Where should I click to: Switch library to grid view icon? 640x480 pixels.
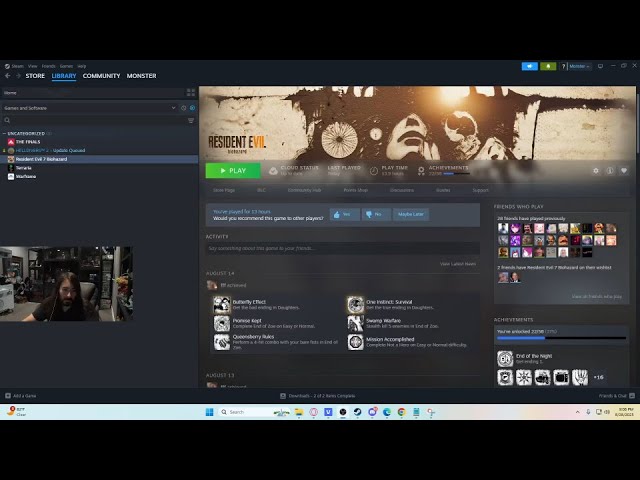(191, 93)
